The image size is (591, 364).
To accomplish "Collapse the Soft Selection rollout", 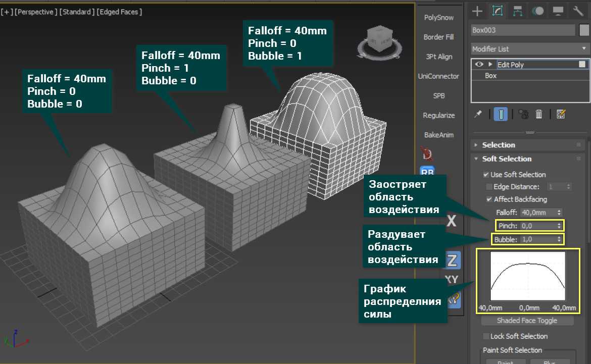I will click(507, 159).
